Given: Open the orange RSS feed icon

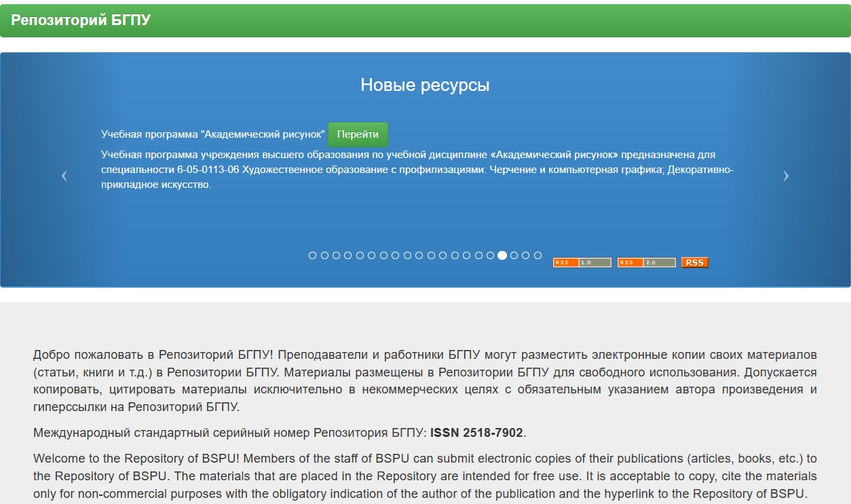Looking at the screenshot, I should coord(695,263).
